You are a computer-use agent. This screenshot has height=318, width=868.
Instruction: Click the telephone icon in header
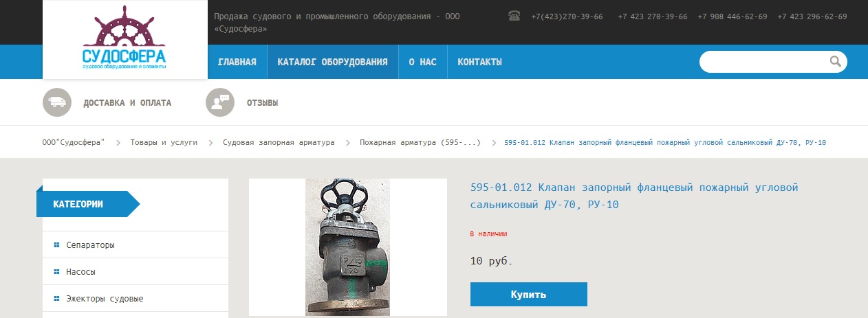(514, 16)
